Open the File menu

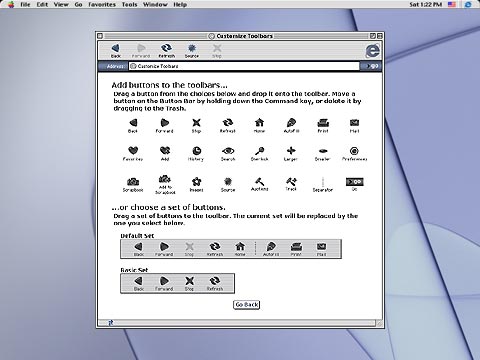pos(25,4)
